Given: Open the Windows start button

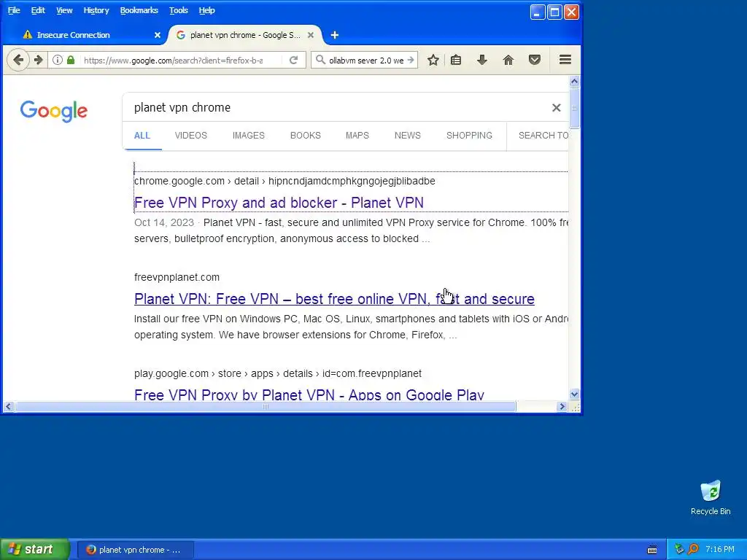Looking at the screenshot, I should pos(34,550).
